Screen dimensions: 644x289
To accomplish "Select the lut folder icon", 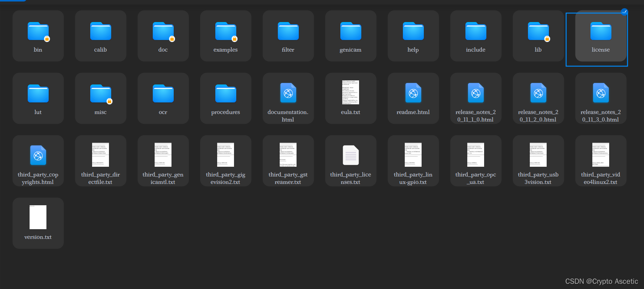I will coord(38,94).
